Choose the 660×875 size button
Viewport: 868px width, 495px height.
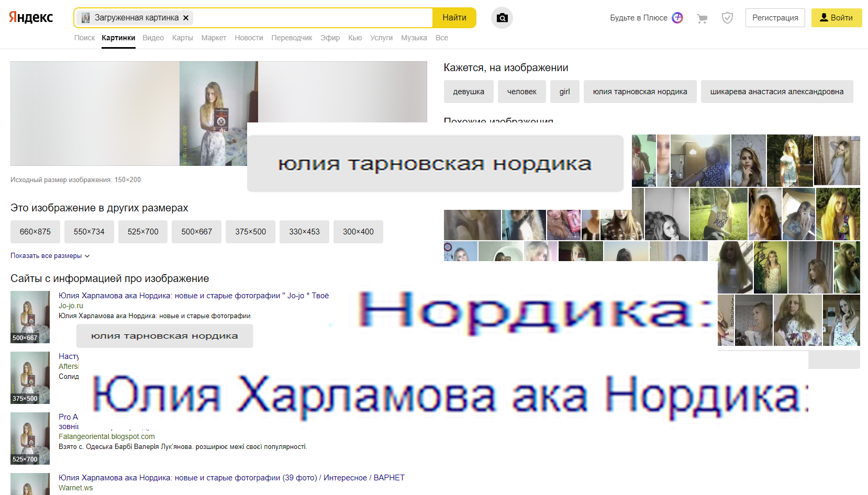tap(35, 232)
